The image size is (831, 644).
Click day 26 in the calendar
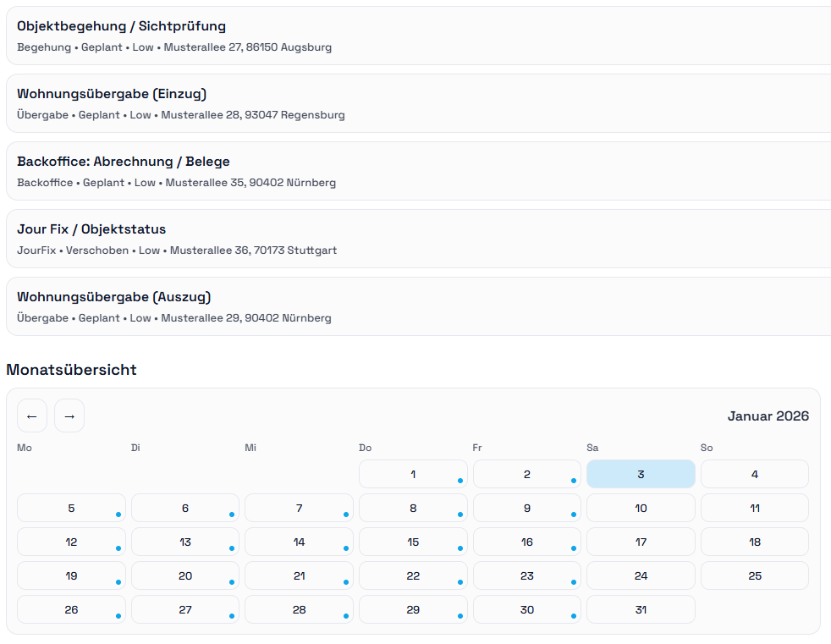(x=71, y=610)
